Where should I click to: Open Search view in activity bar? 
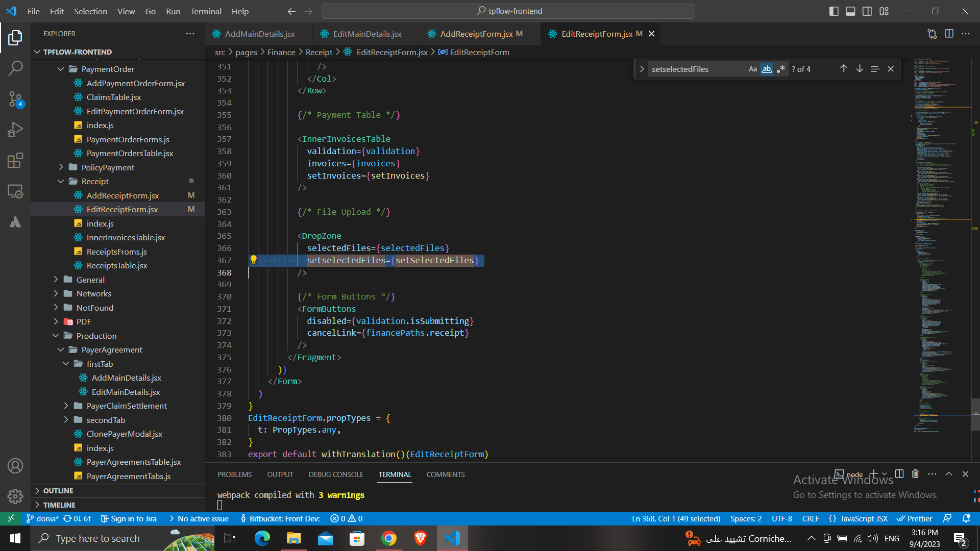[x=15, y=68]
